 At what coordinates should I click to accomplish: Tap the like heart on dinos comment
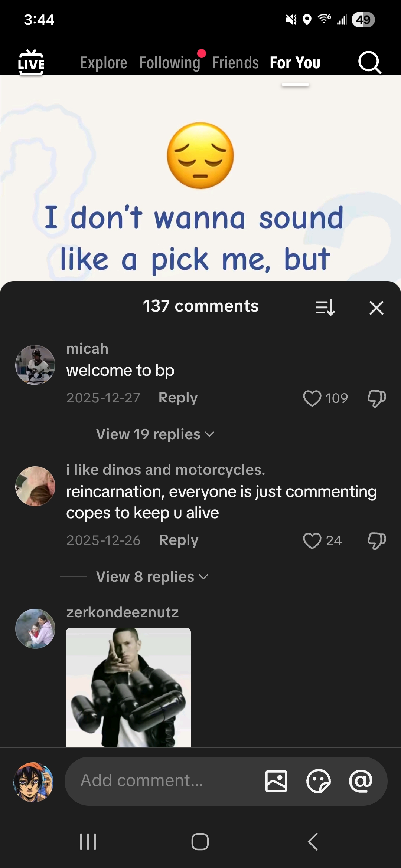coord(313,540)
